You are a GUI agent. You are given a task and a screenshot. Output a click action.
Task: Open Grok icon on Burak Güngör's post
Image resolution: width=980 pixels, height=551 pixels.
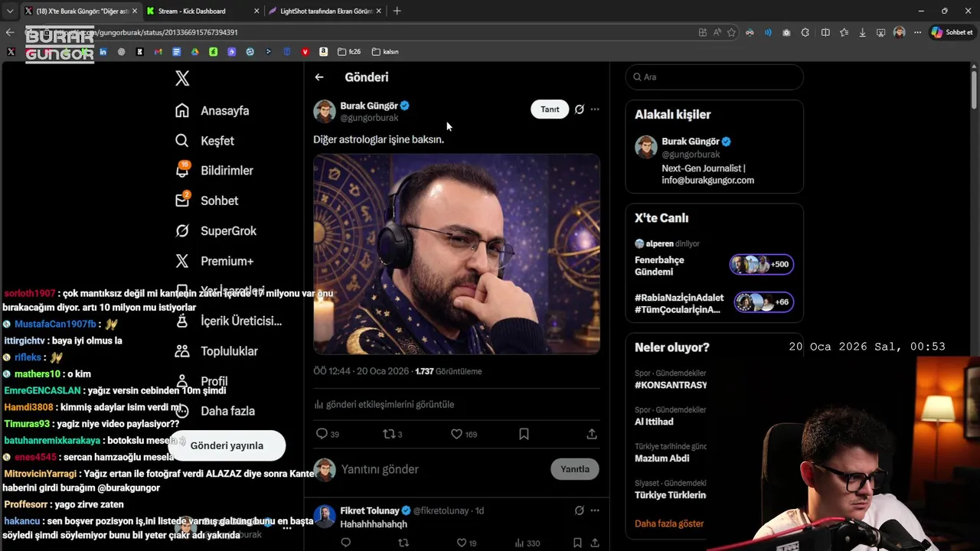(580, 109)
